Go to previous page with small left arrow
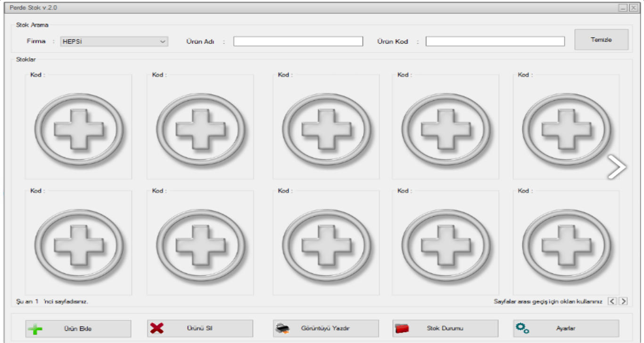644x343 pixels. (612, 301)
